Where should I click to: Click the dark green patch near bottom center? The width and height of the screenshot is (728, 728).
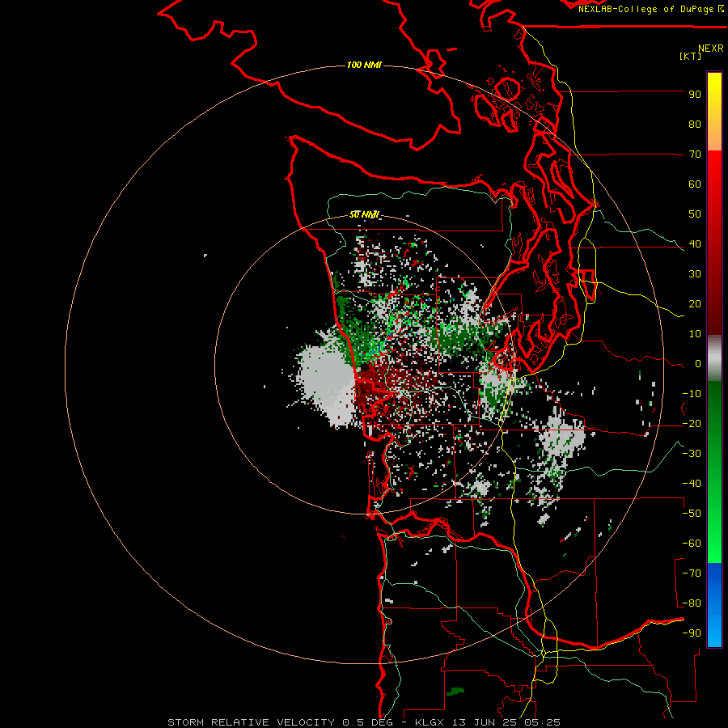point(455,692)
